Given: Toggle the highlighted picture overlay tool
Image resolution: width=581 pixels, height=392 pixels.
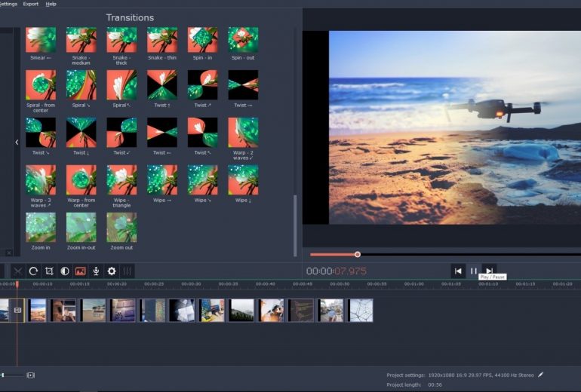Looking at the screenshot, I should [81, 271].
